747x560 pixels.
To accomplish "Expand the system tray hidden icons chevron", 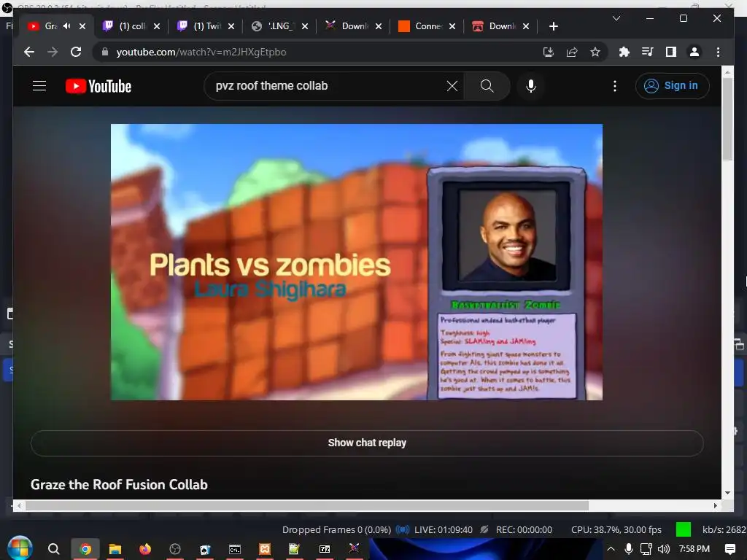I will pos(611,549).
